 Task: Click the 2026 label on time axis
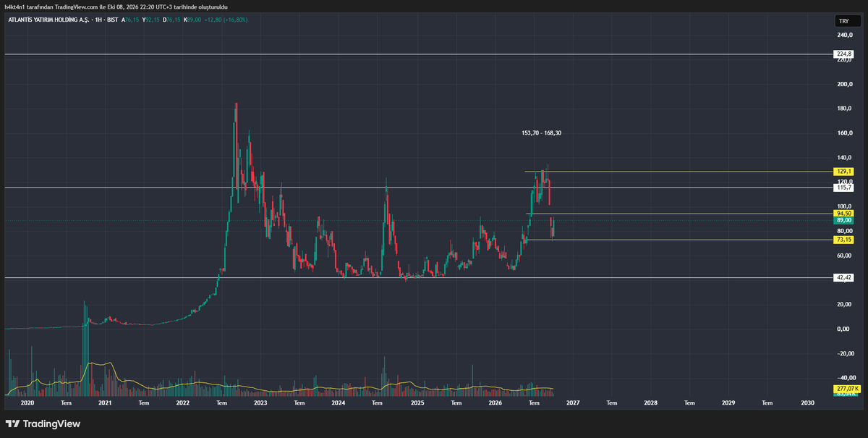pos(495,402)
